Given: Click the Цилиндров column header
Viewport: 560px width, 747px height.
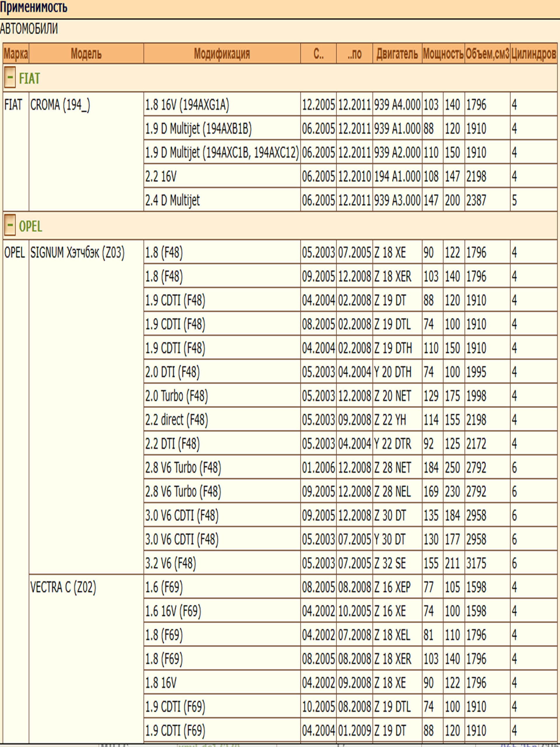Looking at the screenshot, I should point(533,54).
